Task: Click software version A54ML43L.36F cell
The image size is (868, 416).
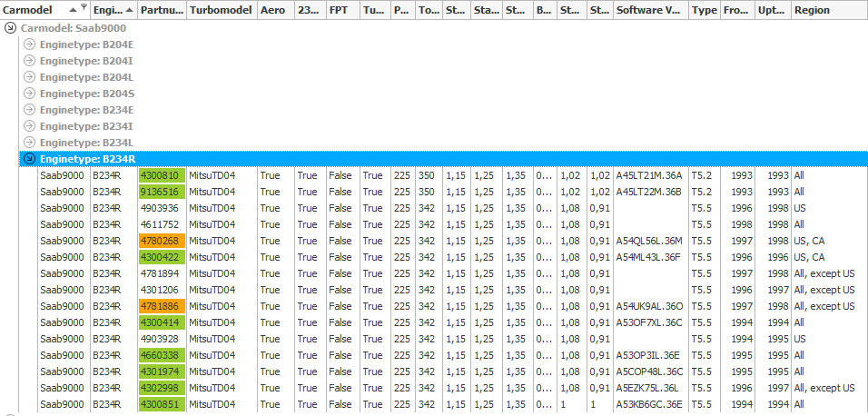Action: coord(649,257)
